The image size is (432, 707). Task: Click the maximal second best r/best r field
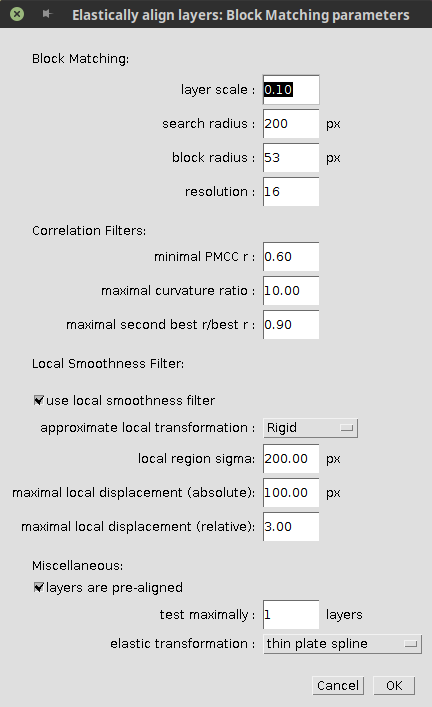tap(291, 325)
